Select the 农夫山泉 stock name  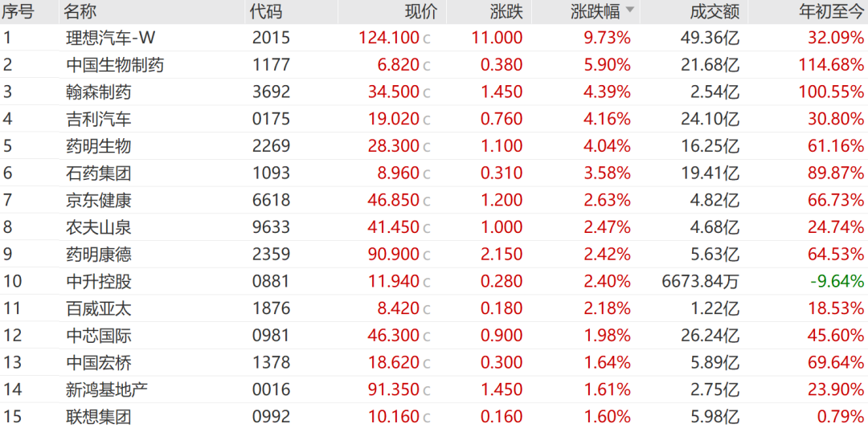click(98, 227)
